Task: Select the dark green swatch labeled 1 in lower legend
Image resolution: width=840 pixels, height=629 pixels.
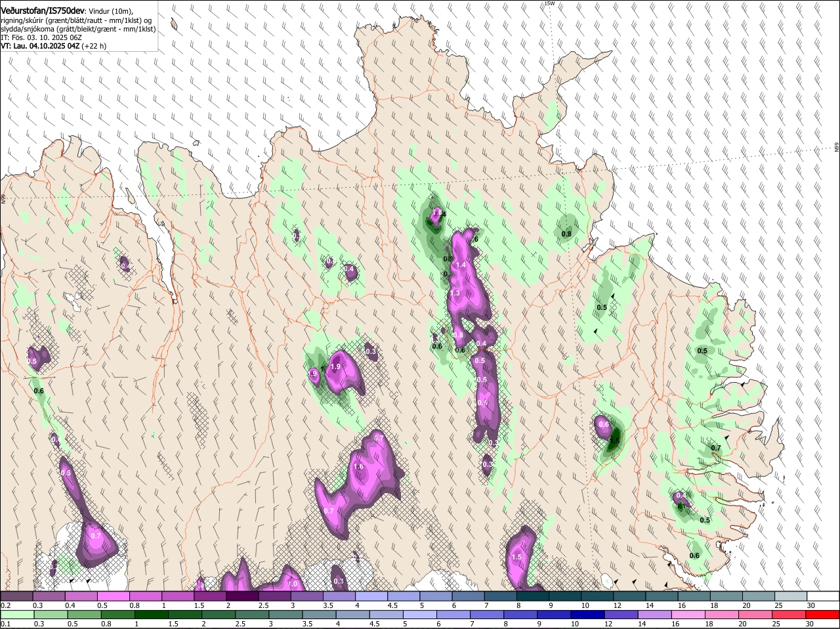Action: tap(152, 615)
